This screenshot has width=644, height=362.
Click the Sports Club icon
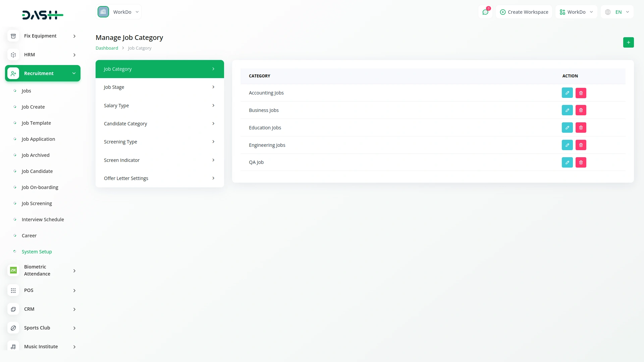tap(13, 328)
